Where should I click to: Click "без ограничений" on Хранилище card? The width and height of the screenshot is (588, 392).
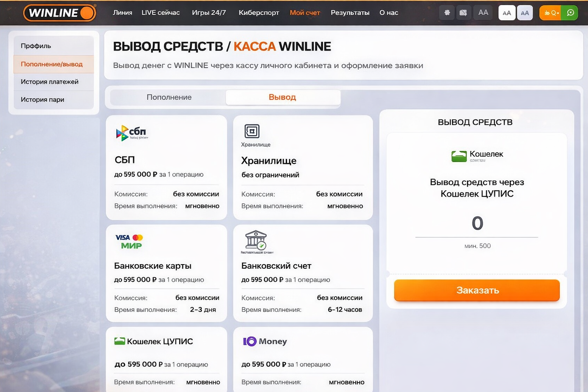coord(270,175)
